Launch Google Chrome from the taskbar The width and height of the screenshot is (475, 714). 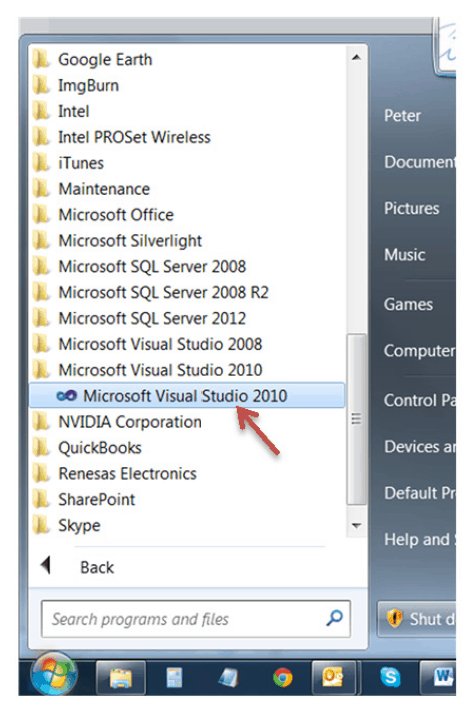(x=282, y=678)
